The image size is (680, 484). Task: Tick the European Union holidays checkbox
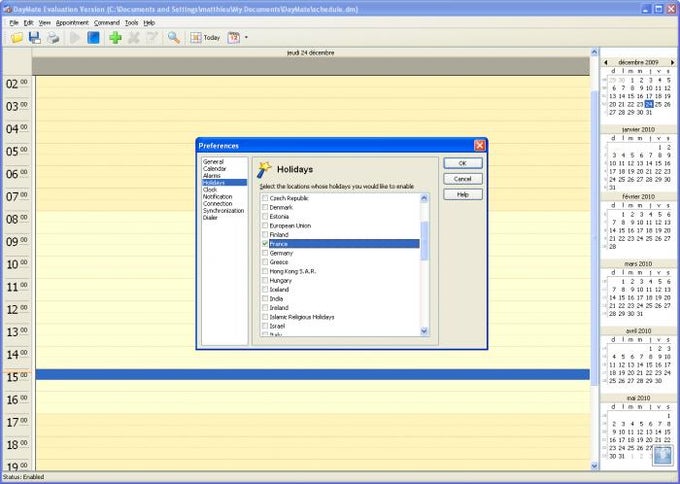click(265, 226)
